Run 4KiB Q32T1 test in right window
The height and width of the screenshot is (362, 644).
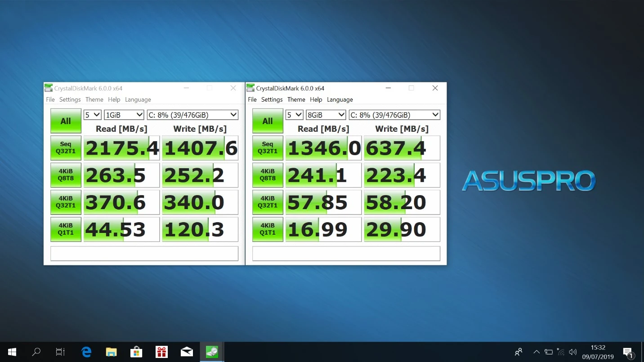(x=268, y=202)
